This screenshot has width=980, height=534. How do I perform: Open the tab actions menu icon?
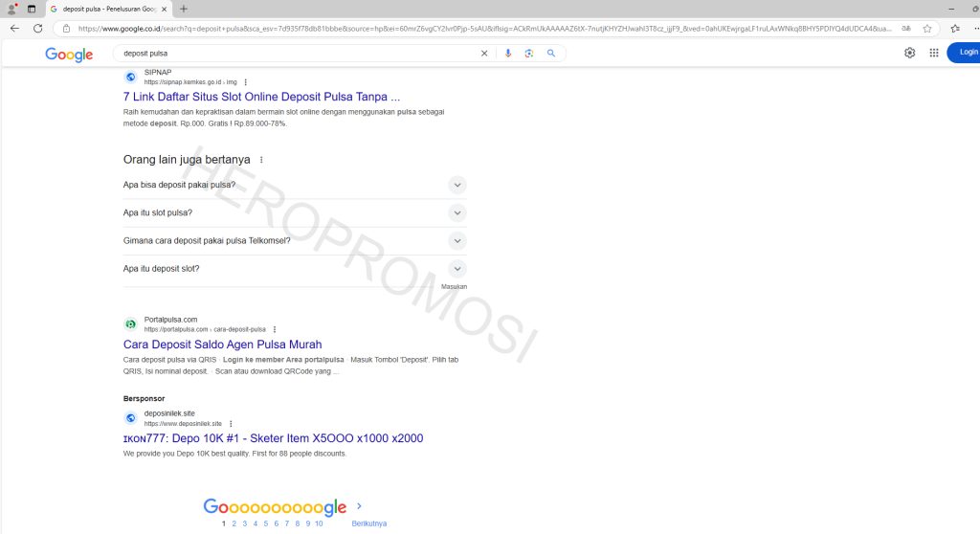coord(32,9)
